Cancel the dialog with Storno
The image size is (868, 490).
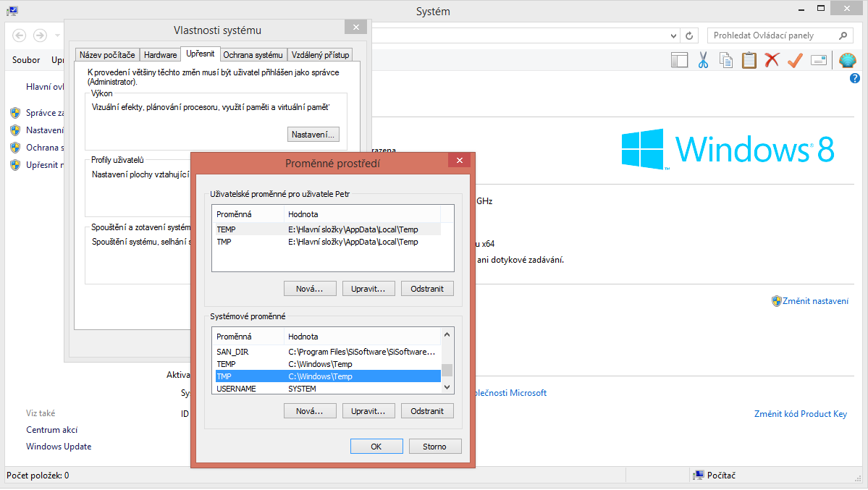[434, 447]
